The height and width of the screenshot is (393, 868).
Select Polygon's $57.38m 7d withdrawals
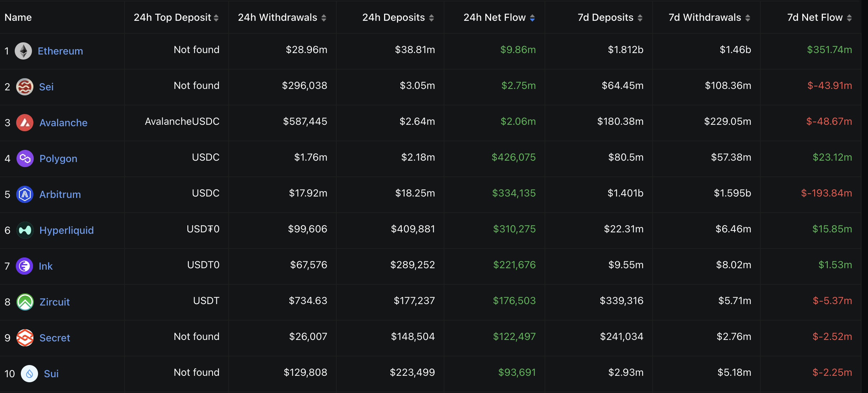click(x=731, y=157)
